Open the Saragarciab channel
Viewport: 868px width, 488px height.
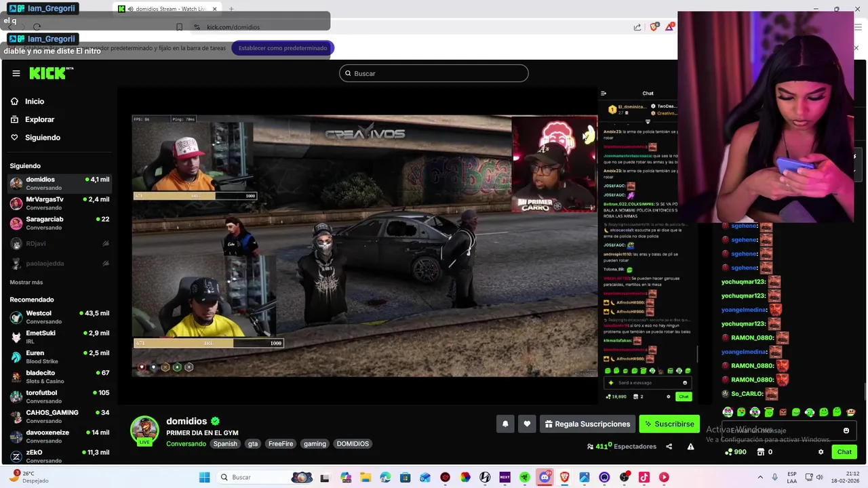[60, 223]
